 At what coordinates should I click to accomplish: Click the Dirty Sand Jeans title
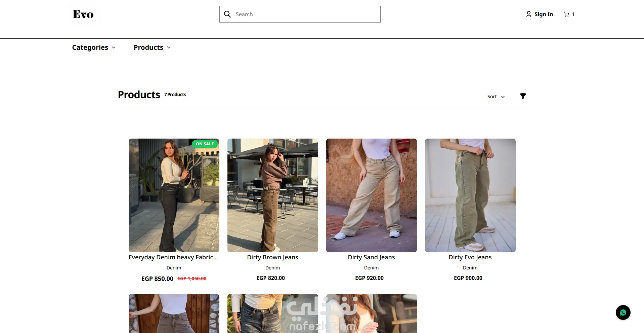(372, 257)
